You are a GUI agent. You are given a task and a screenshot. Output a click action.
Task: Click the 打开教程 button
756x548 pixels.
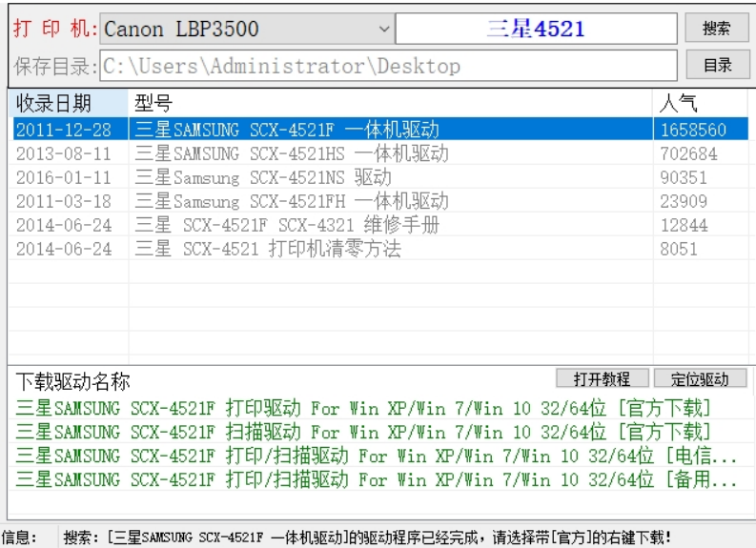click(603, 378)
